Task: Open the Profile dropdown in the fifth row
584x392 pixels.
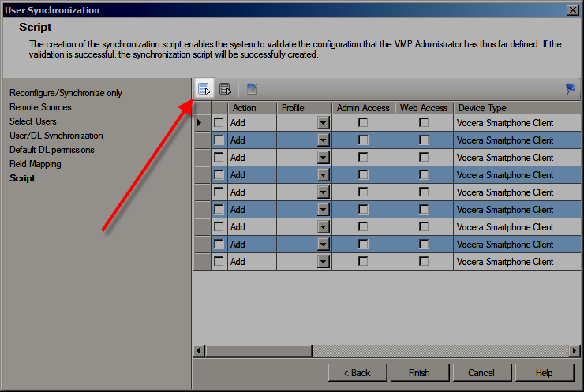Action: (324, 192)
